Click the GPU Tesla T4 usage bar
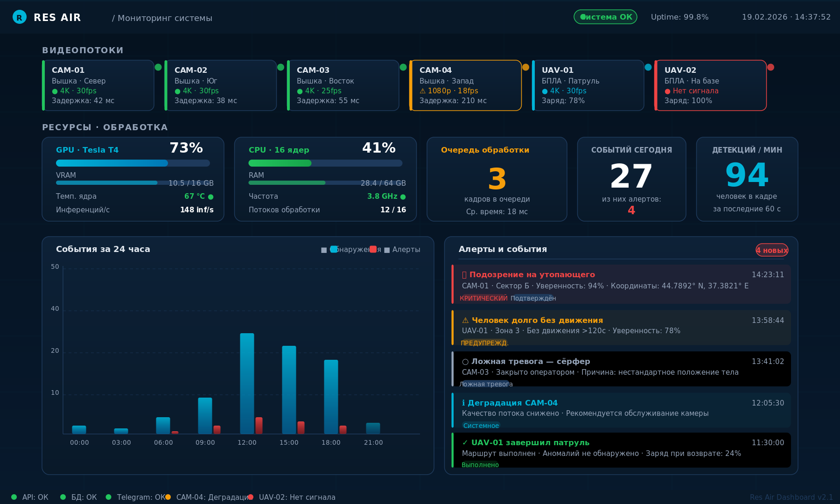This screenshot has width=840, height=504. pyautogui.click(x=133, y=163)
